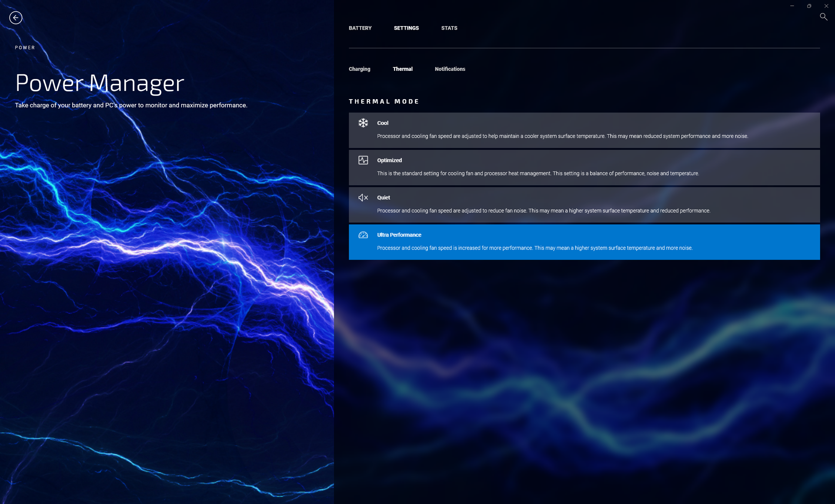This screenshot has width=835, height=504.
Task: Click the POWER breadcrumb label
Action: (x=25, y=47)
